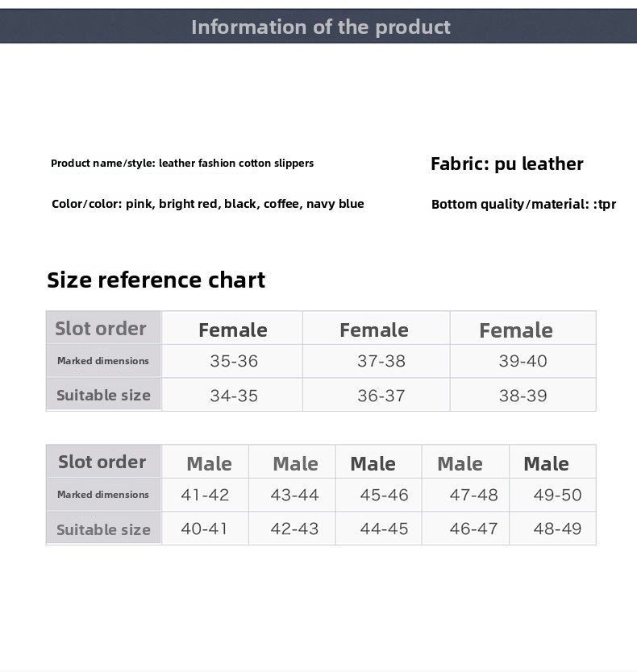Select female marked dimension 37-38 cell
Screen dimensions: 637x672
click(377, 361)
